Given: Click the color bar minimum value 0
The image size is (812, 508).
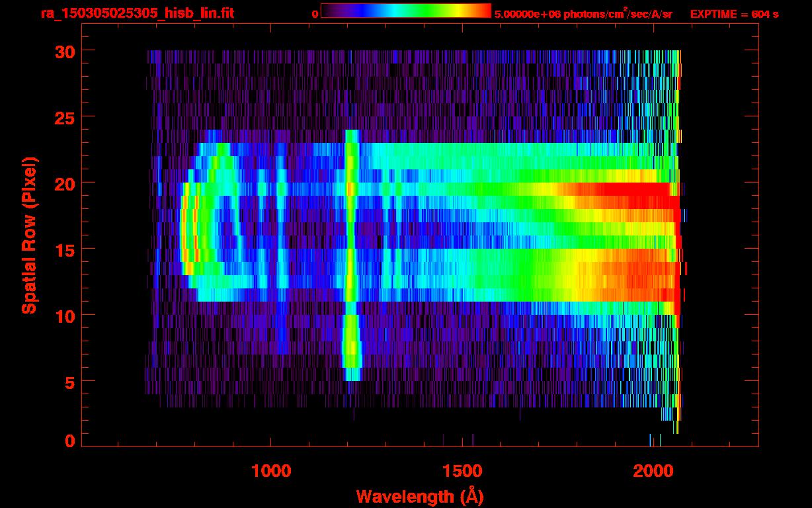Looking at the screenshot, I should [x=315, y=14].
